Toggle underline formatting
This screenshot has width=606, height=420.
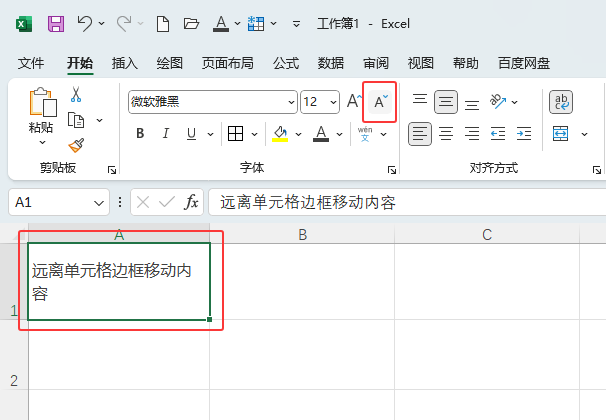tap(192, 134)
